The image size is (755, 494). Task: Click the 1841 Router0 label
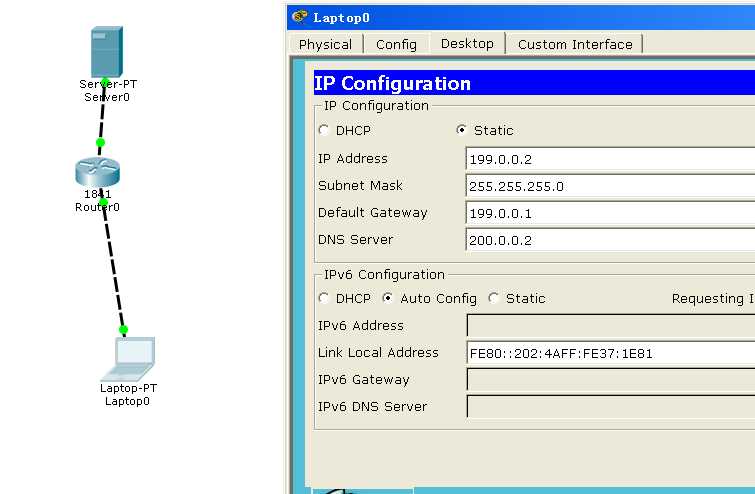click(x=97, y=201)
